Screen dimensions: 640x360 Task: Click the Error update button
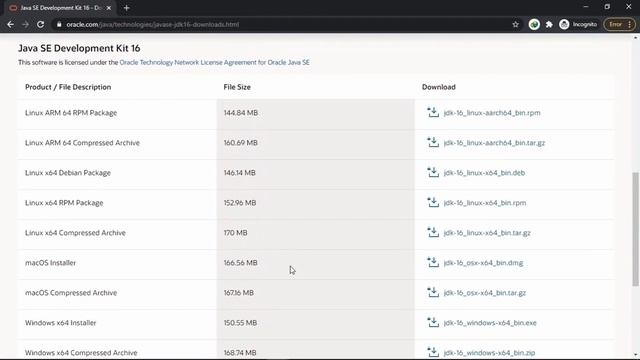(x=620, y=24)
